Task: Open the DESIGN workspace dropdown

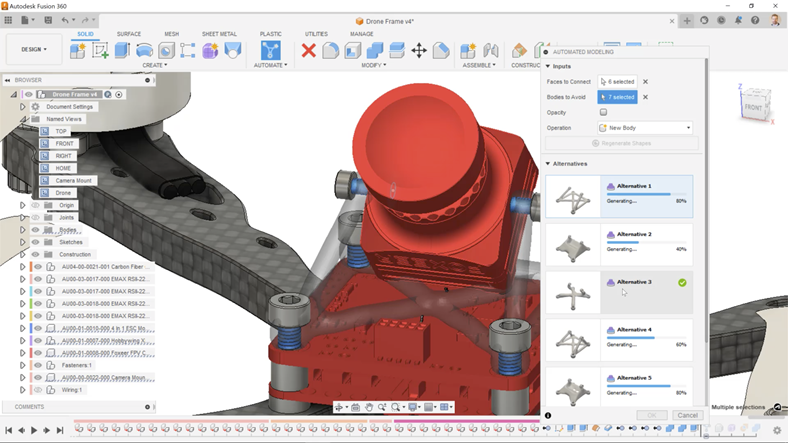Action: point(34,49)
